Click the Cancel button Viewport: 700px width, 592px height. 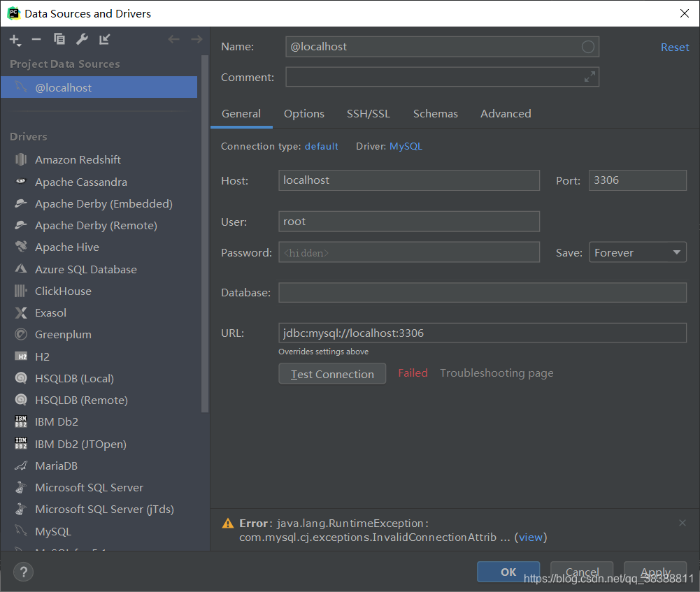pyautogui.click(x=582, y=572)
